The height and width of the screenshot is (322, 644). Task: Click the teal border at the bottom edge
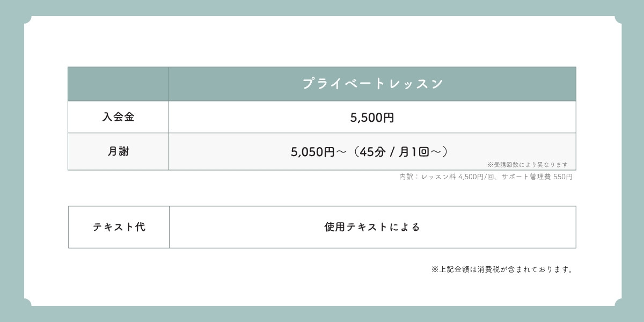pyautogui.click(x=322, y=314)
